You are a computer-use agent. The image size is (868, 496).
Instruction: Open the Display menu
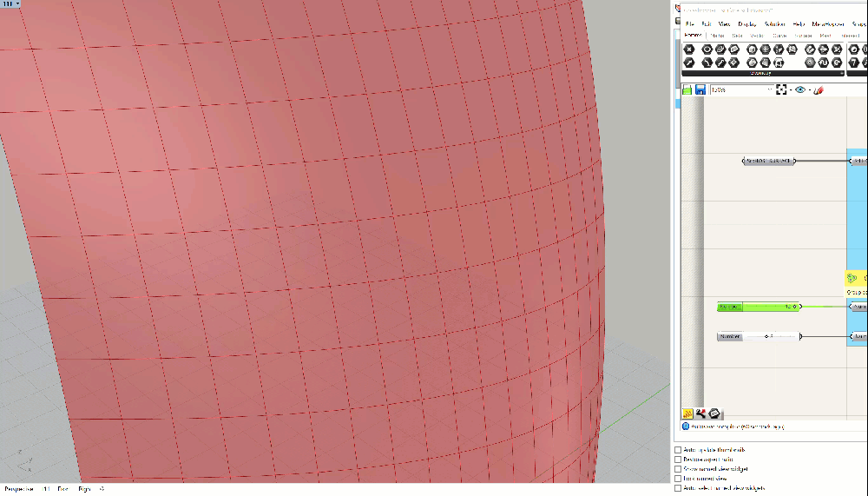(x=746, y=23)
